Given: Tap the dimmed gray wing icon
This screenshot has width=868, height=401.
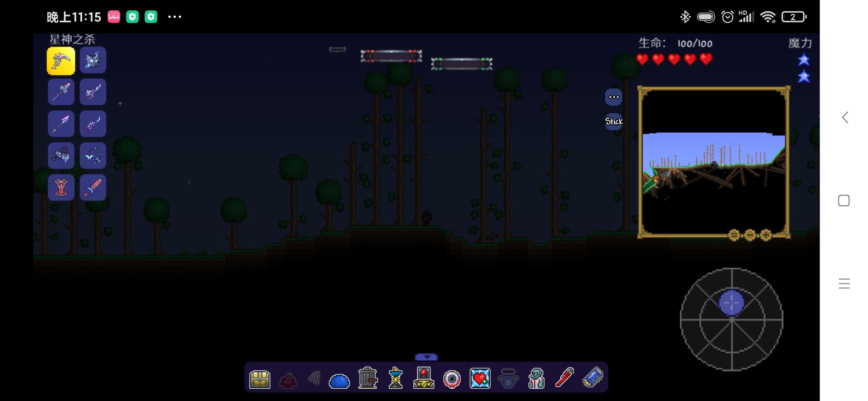Looking at the screenshot, I should [314, 379].
